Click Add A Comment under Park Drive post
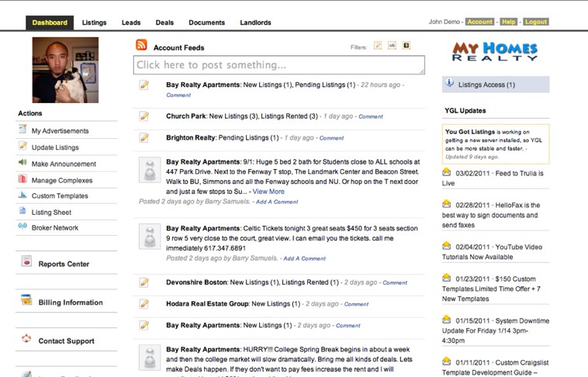 tap(277, 202)
